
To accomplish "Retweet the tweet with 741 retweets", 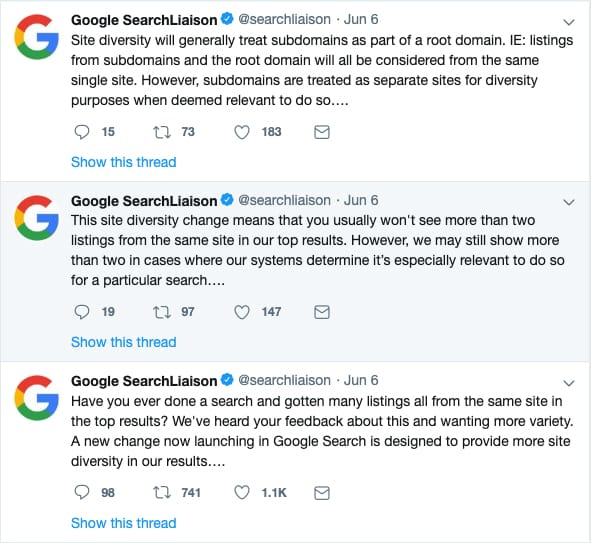I will click(162, 493).
